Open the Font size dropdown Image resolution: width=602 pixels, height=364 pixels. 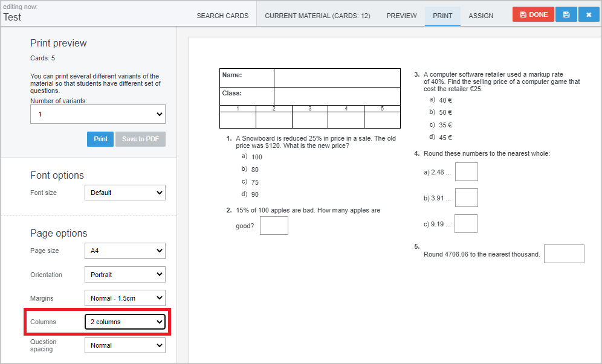click(x=125, y=193)
